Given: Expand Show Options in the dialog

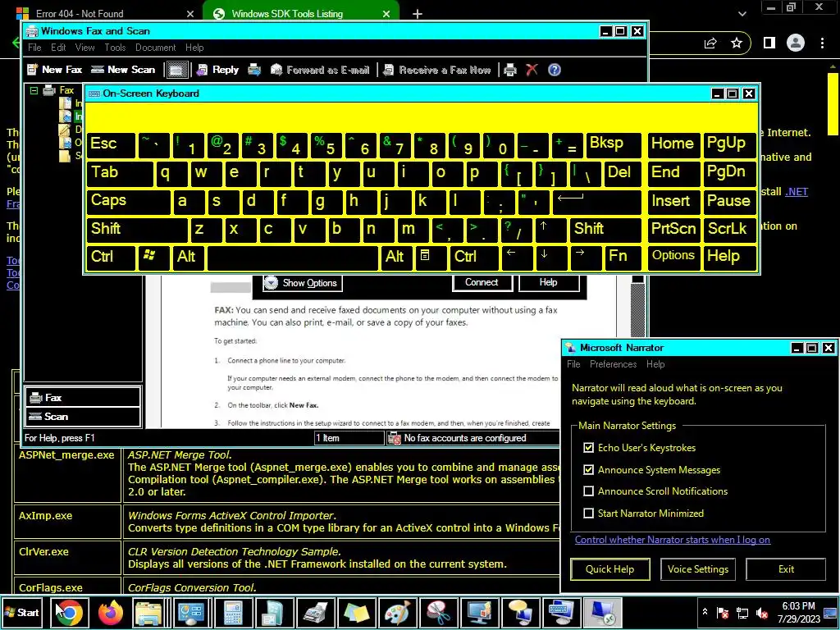Looking at the screenshot, I should pyautogui.click(x=302, y=283).
